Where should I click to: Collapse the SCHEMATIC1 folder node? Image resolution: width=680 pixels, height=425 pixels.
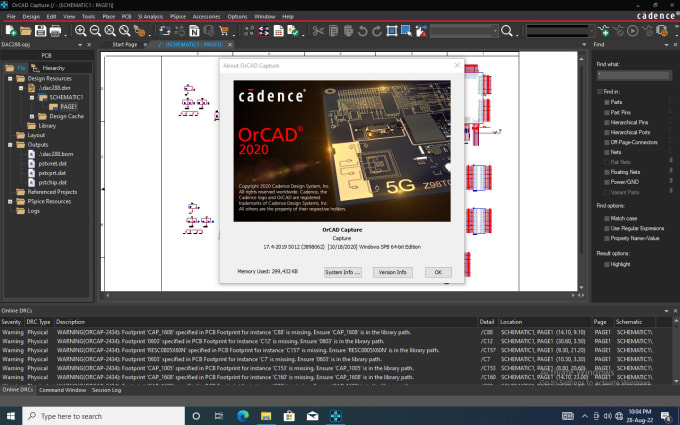(x=32, y=97)
